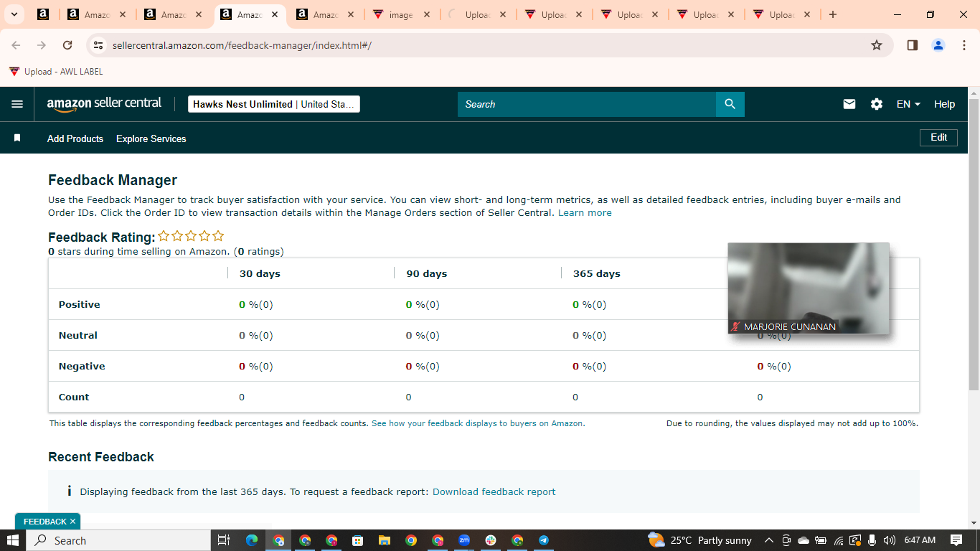
Task: Click the volume icon in system tray
Action: (x=890, y=540)
